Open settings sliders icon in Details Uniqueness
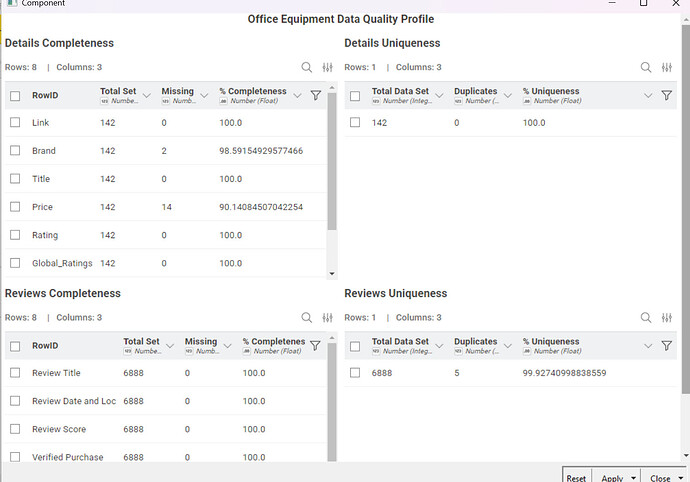Screen dimensions: 690x482 [667, 67]
